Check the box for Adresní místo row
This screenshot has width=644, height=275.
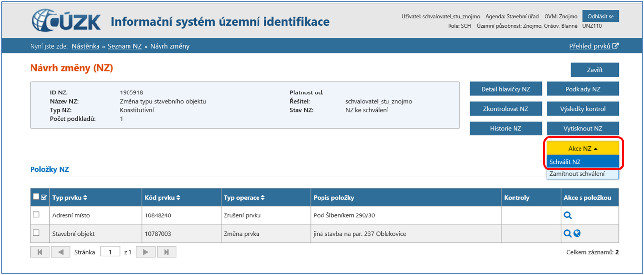coord(36,215)
